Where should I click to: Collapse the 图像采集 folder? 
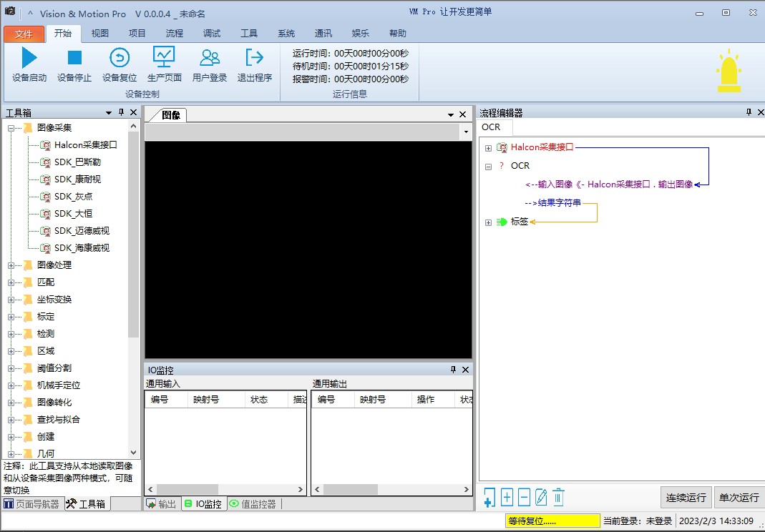(11, 128)
